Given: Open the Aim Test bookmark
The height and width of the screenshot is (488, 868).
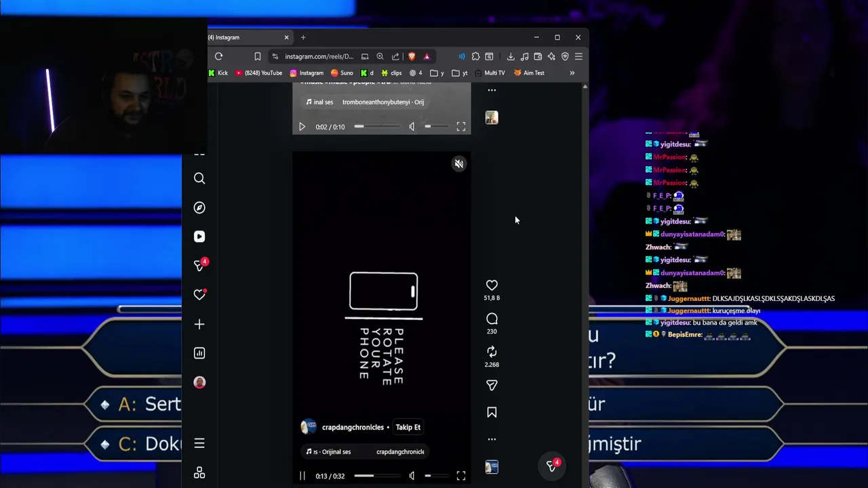Looking at the screenshot, I should pyautogui.click(x=528, y=73).
